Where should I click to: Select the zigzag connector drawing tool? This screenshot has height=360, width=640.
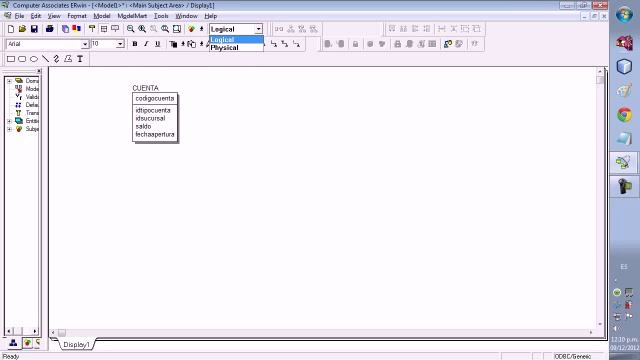click(56, 59)
